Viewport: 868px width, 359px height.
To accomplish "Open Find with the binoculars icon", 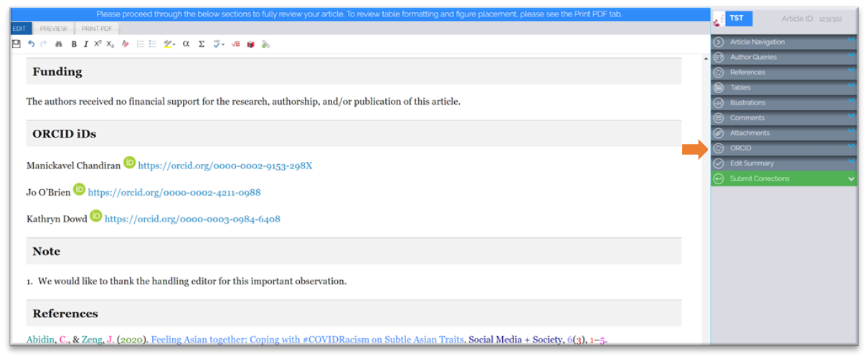I will (60, 44).
